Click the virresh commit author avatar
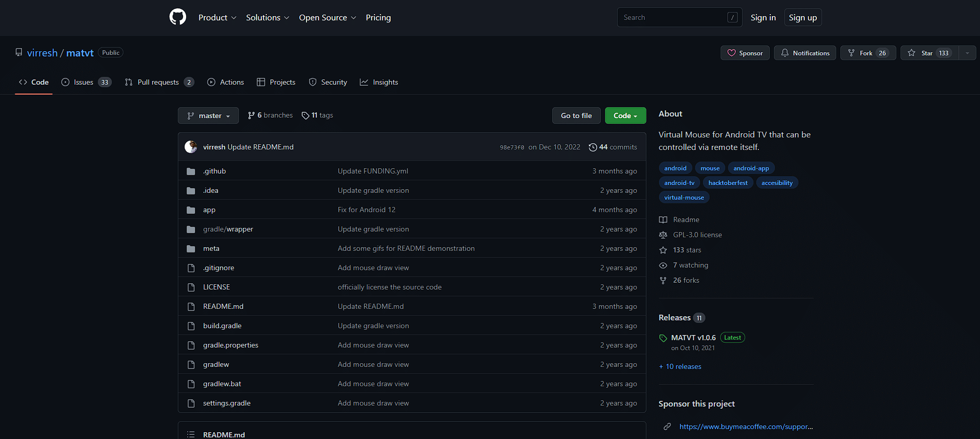980x439 pixels. point(191,147)
